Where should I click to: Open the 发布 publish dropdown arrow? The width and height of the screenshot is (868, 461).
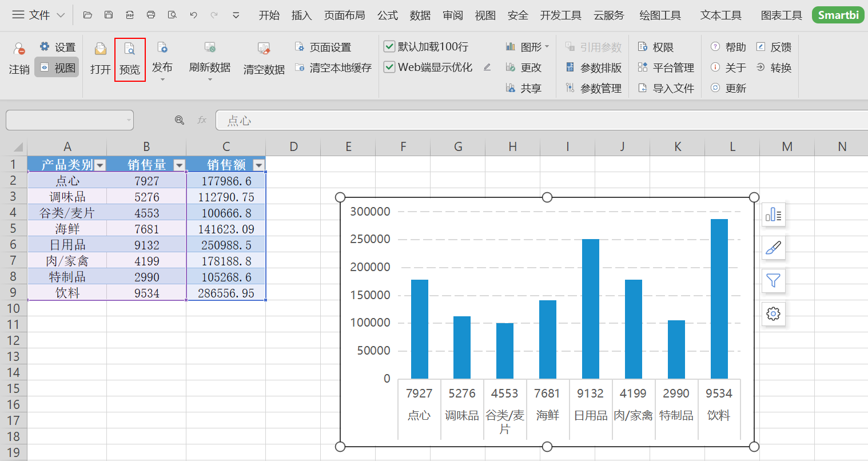click(x=162, y=80)
